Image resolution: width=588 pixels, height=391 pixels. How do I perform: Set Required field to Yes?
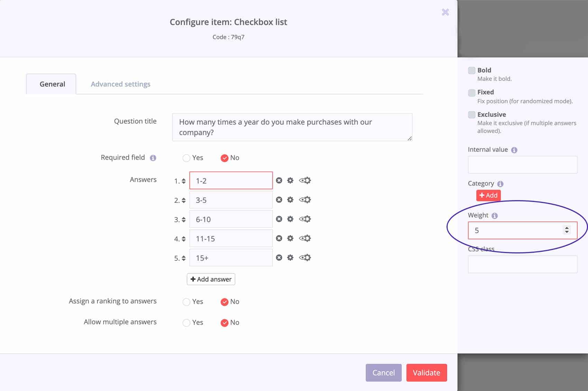186,158
